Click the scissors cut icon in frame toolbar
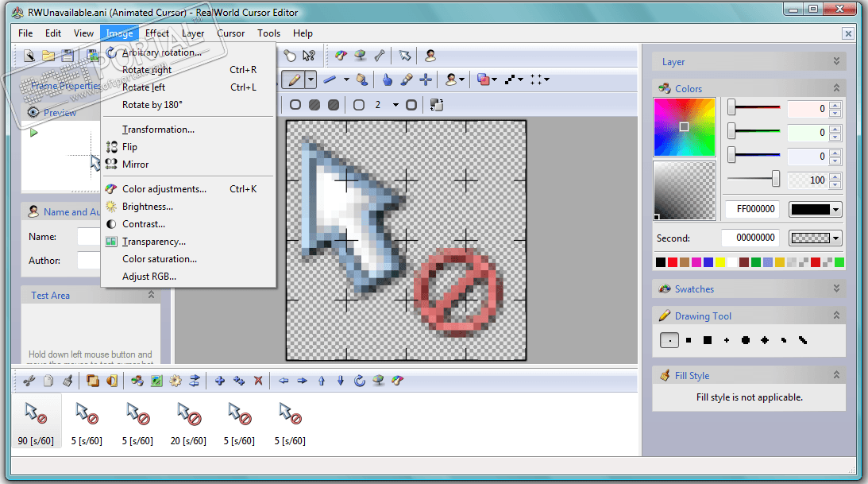Screen dimensions: 868x484 tap(29, 381)
